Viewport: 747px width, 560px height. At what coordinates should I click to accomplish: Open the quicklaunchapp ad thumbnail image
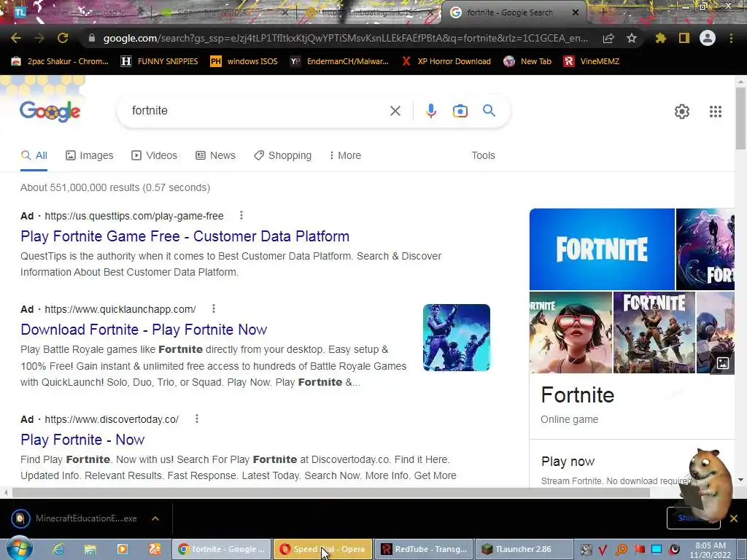click(456, 337)
